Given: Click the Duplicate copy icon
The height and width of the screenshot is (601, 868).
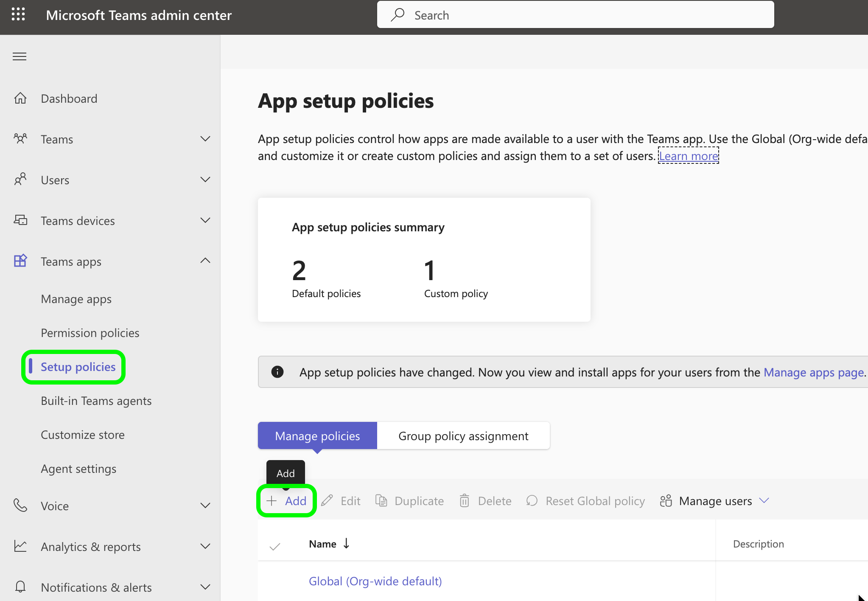Looking at the screenshot, I should [x=381, y=501].
